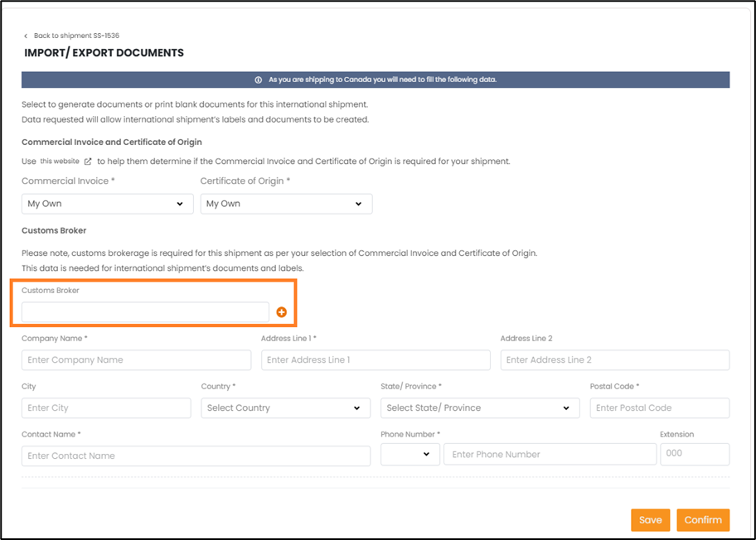Click the info icon in the Canada banner
The width and height of the screenshot is (756, 540).
click(x=259, y=80)
